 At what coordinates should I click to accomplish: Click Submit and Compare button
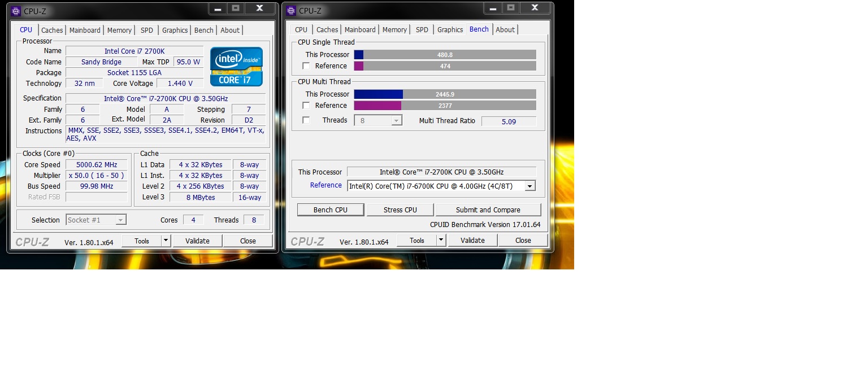click(488, 210)
